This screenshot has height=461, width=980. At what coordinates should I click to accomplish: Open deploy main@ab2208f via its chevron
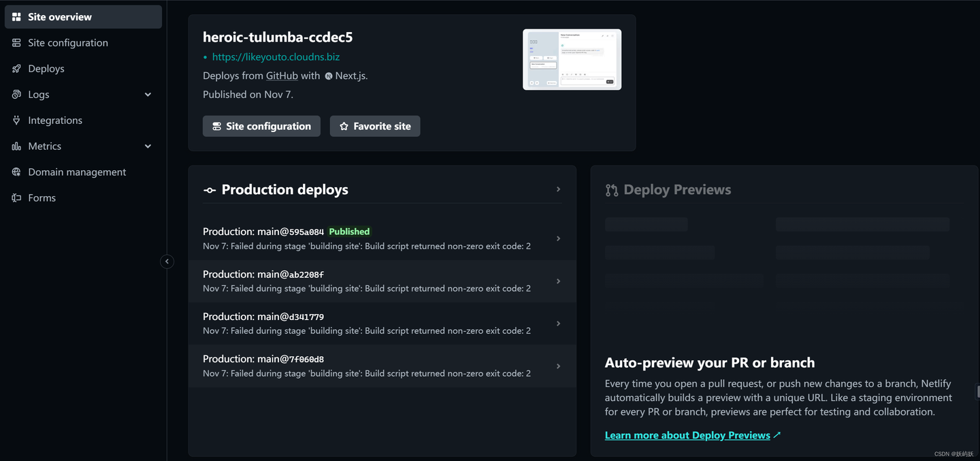click(558, 281)
